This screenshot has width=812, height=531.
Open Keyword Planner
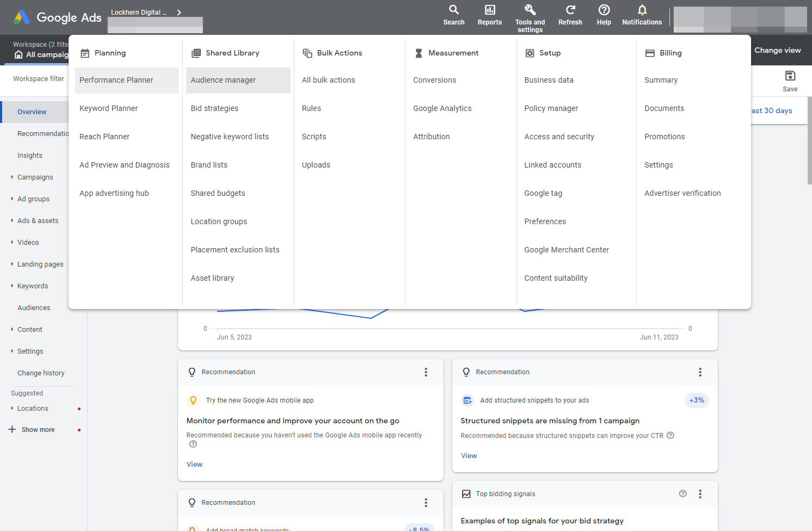click(109, 108)
